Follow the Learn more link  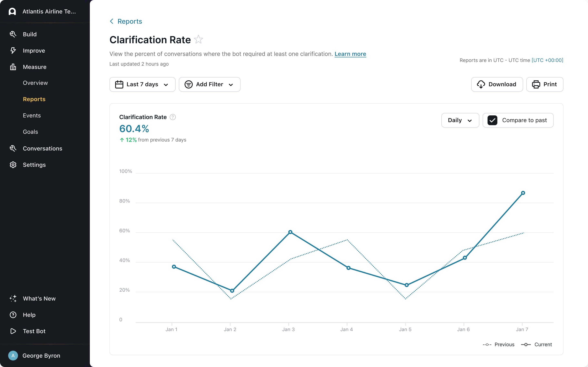click(x=350, y=54)
